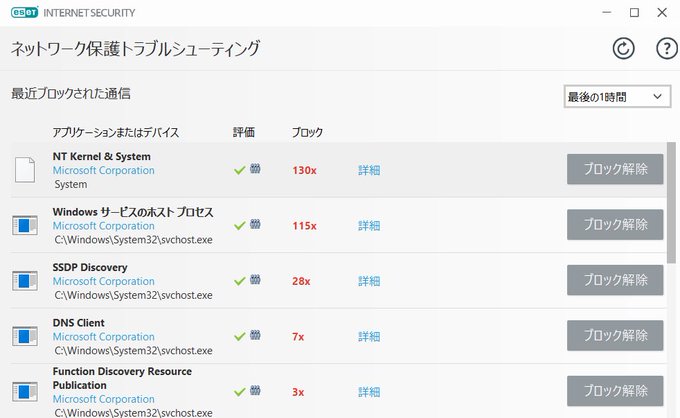Image resolution: width=680 pixels, height=418 pixels.
Task: Click the 3x block count
Action: point(298,392)
